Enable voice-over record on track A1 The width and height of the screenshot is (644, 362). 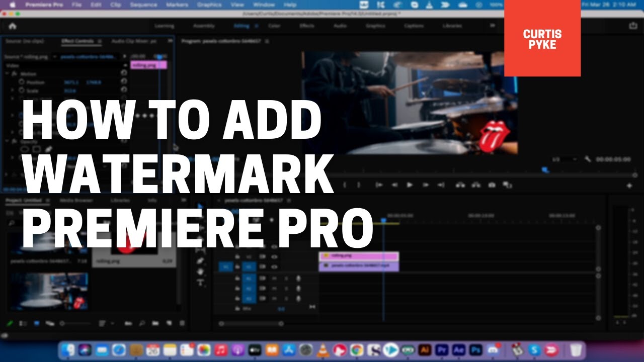tap(298, 279)
